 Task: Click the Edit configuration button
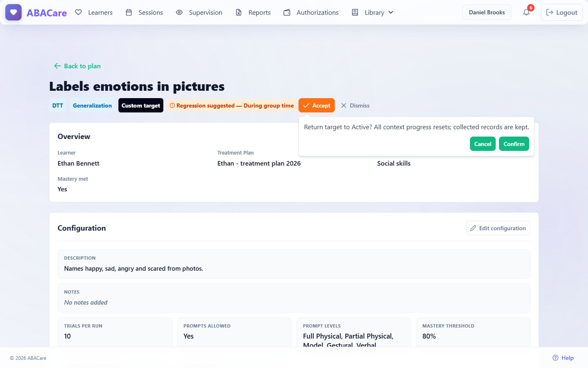point(498,228)
